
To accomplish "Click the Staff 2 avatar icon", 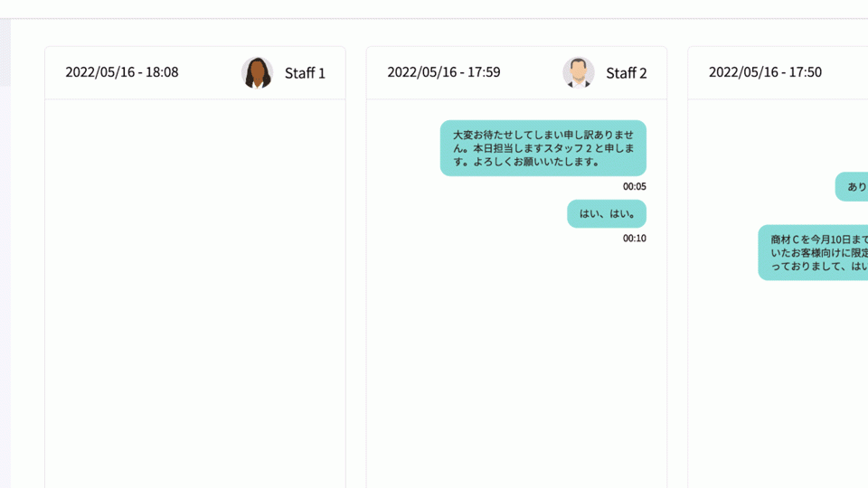I will click(x=579, y=72).
